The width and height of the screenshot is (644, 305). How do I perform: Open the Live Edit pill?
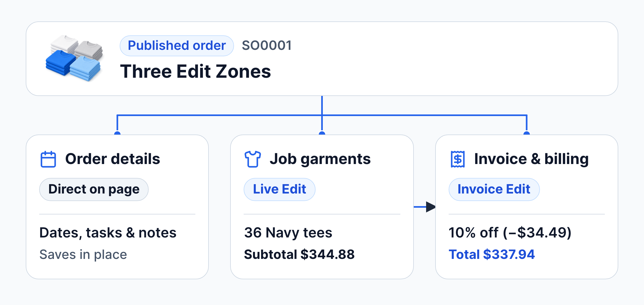[x=280, y=189]
